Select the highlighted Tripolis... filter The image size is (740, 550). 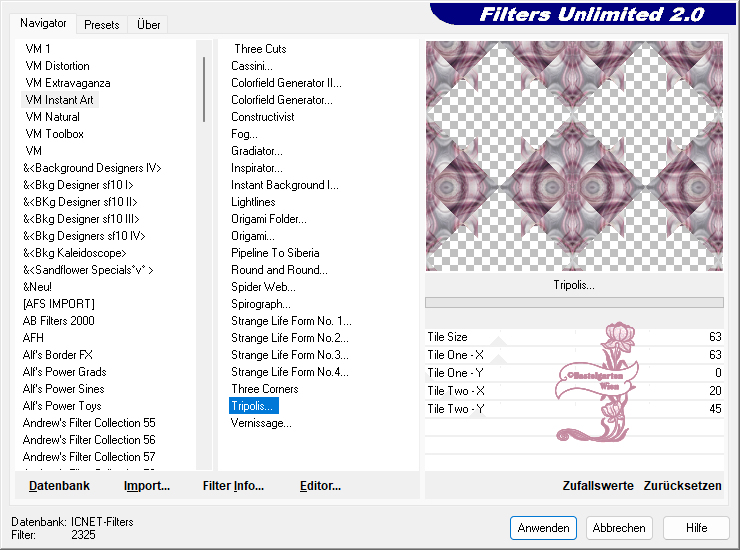coord(254,406)
